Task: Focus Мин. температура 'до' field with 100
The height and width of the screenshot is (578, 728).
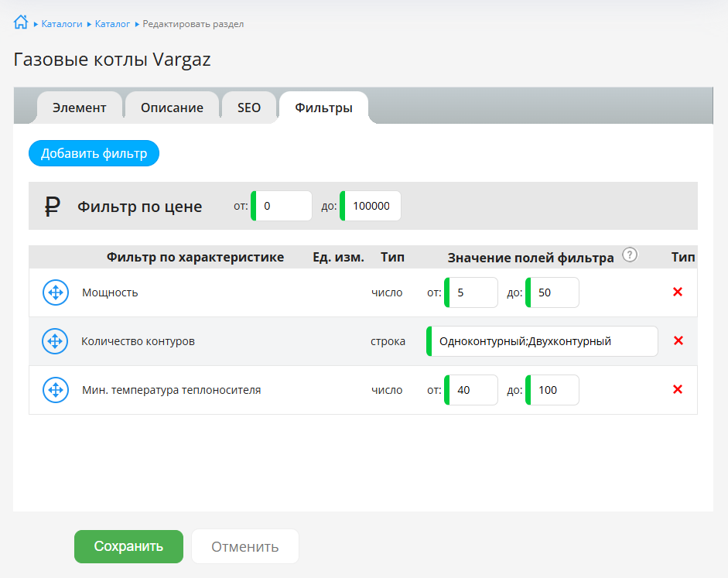Action: 552,390
